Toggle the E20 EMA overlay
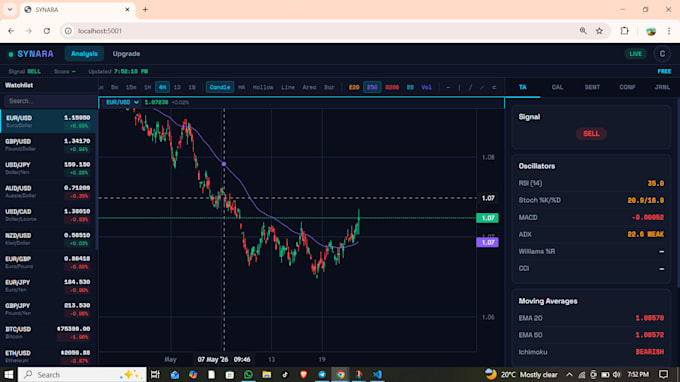 [x=354, y=87]
